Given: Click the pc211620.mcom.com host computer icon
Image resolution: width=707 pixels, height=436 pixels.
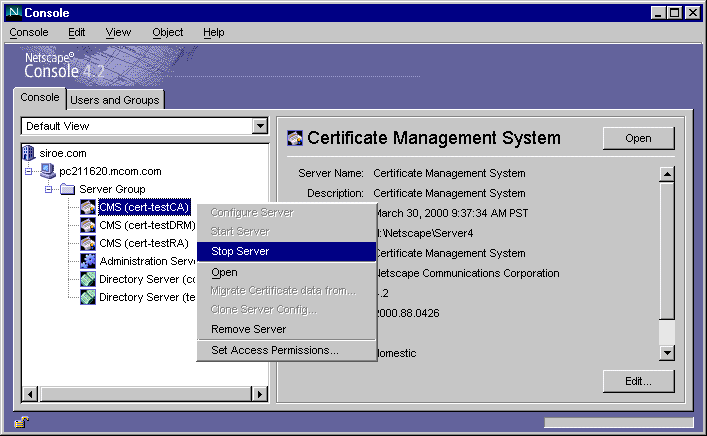Looking at the screenshot, I should [x=47, y=171].
